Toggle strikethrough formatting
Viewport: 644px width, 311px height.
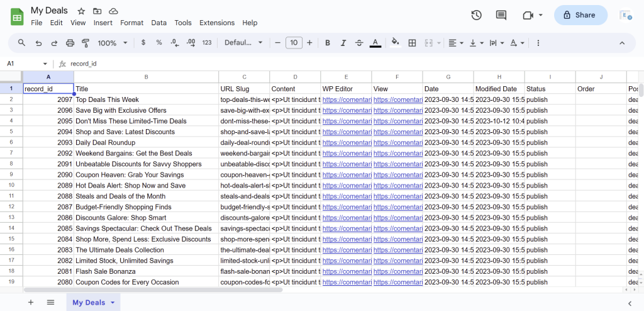(x=359, y=43)
